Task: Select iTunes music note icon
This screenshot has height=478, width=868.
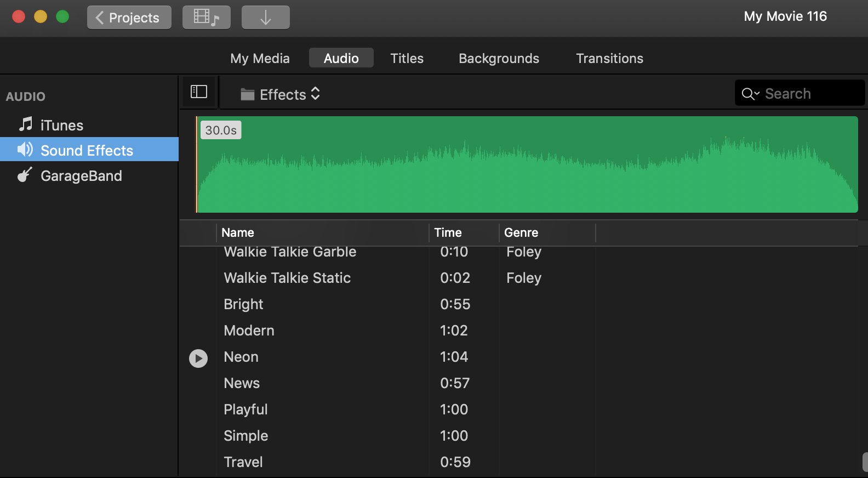Action: [25, 124]
